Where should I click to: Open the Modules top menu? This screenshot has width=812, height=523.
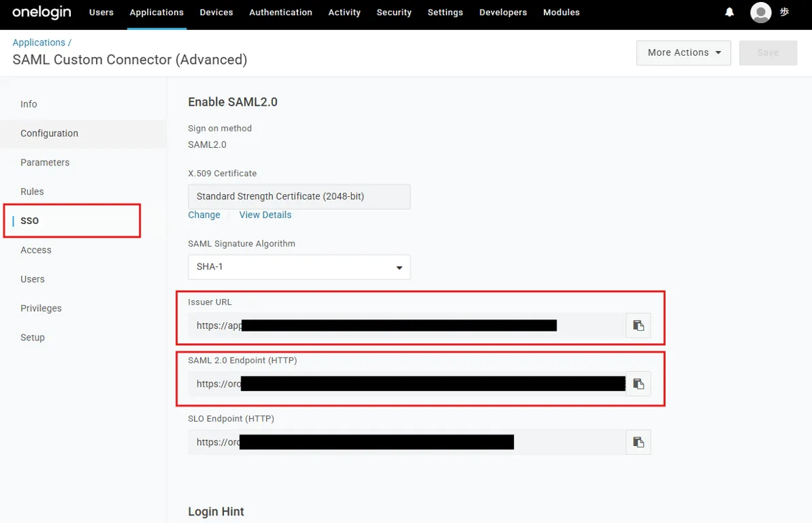click(562, 12)
